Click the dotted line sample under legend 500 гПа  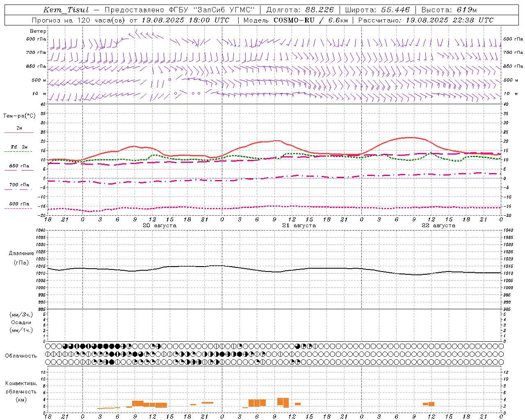pos(18,208)
